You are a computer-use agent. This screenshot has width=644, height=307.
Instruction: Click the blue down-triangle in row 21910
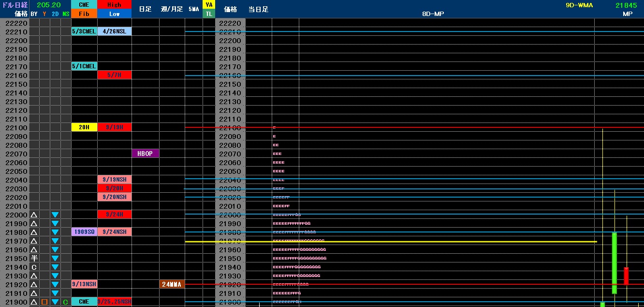55,293
